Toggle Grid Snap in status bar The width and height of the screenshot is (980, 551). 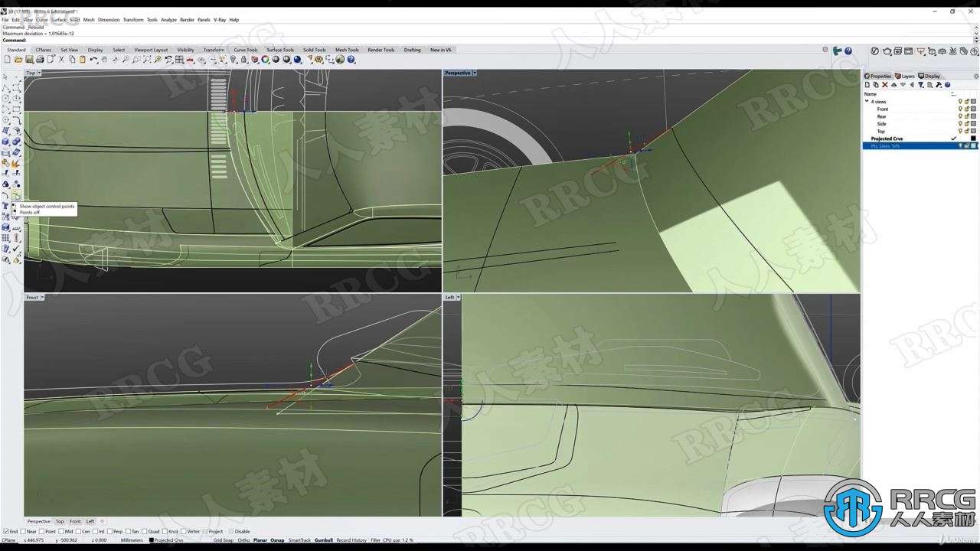point(224,540)
